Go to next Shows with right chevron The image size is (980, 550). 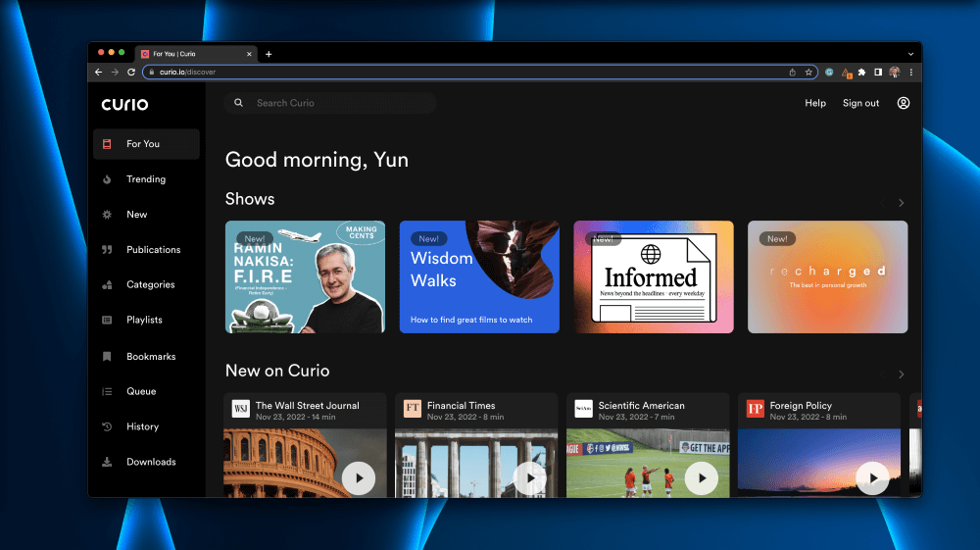902,203
